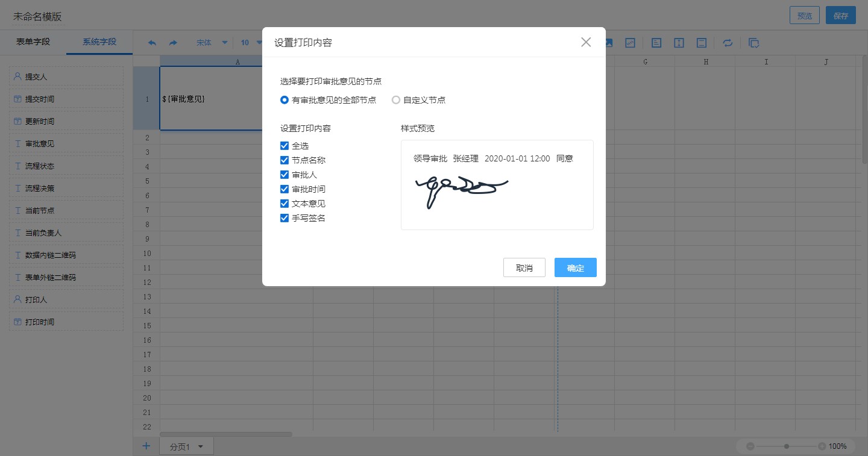Click the insert image toolbar icon
Viewport: 868px width, 456px height.
point(609,43)
